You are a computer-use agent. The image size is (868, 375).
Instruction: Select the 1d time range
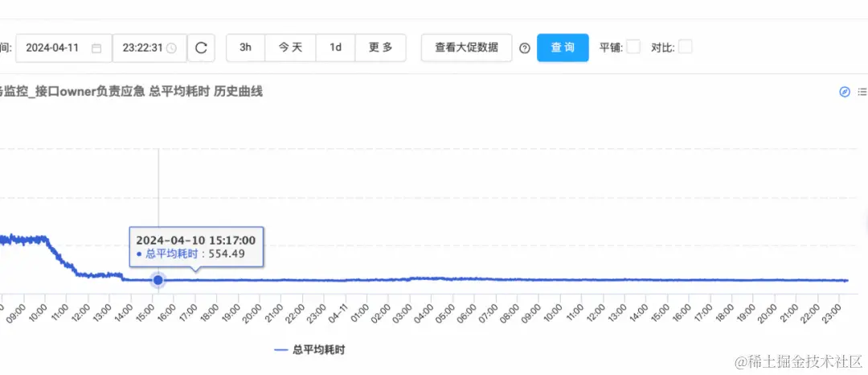coord(335,47)
